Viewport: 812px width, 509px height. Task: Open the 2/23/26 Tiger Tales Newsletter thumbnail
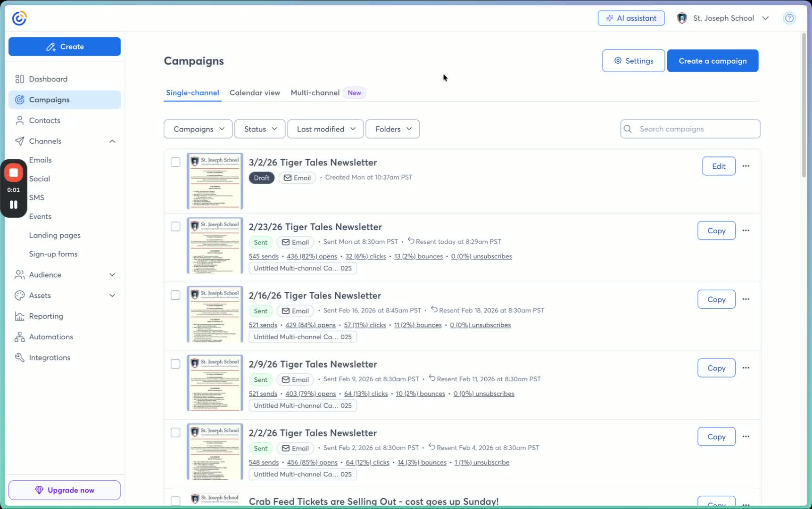215,246
